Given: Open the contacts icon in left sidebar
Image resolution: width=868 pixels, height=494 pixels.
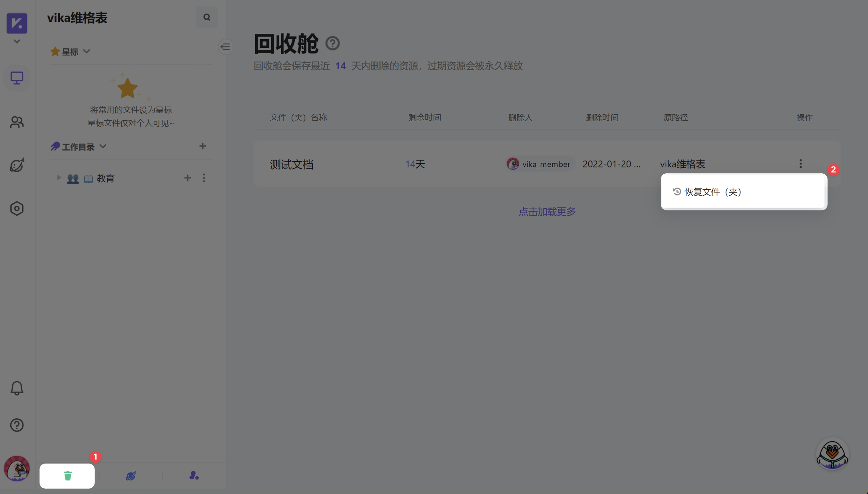Looking at the screenshot, I should coord(17,122).
